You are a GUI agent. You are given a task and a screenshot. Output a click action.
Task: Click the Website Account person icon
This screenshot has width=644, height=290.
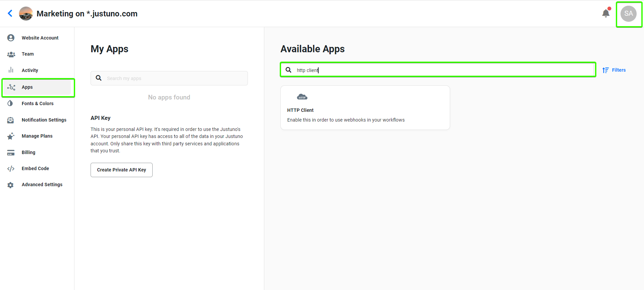pos(11,38)
